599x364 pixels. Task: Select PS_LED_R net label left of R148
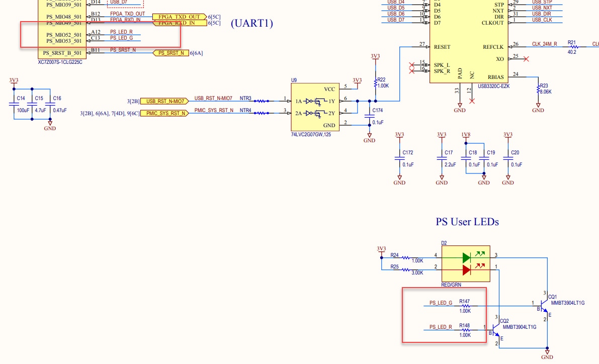point(441,327)
